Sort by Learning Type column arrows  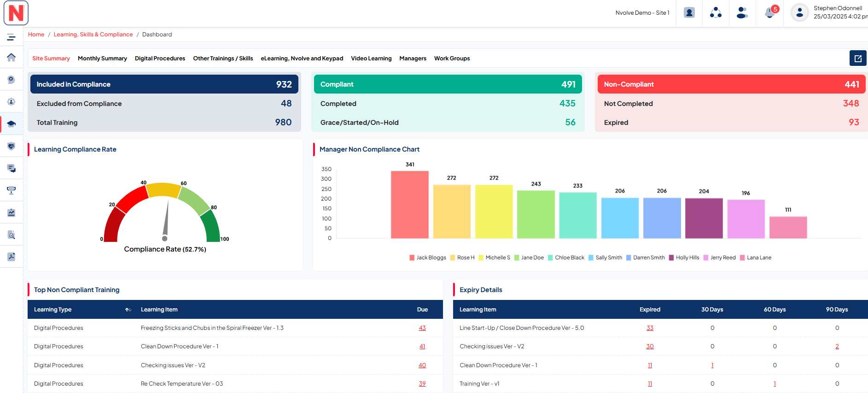(x=128, y=310)
